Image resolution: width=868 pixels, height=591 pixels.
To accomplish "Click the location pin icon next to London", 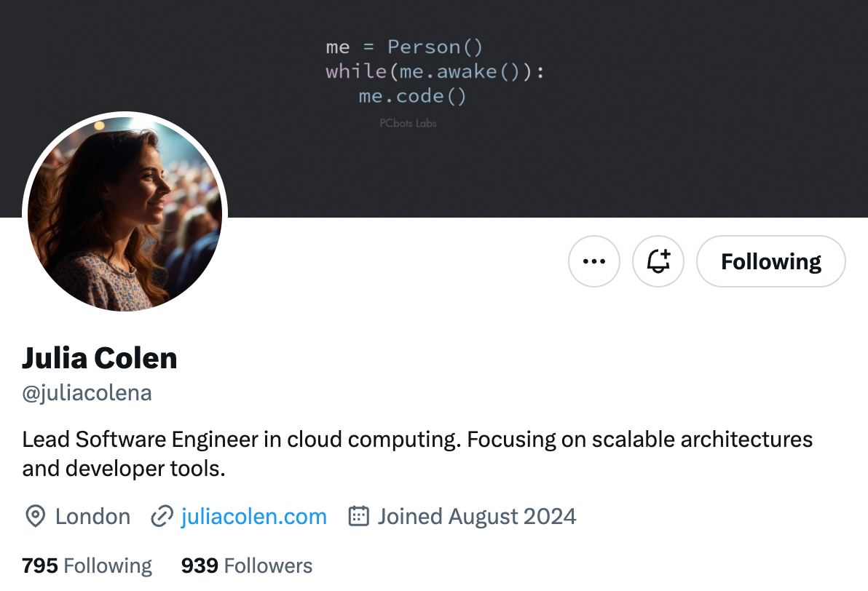I will tap(33, 516).
